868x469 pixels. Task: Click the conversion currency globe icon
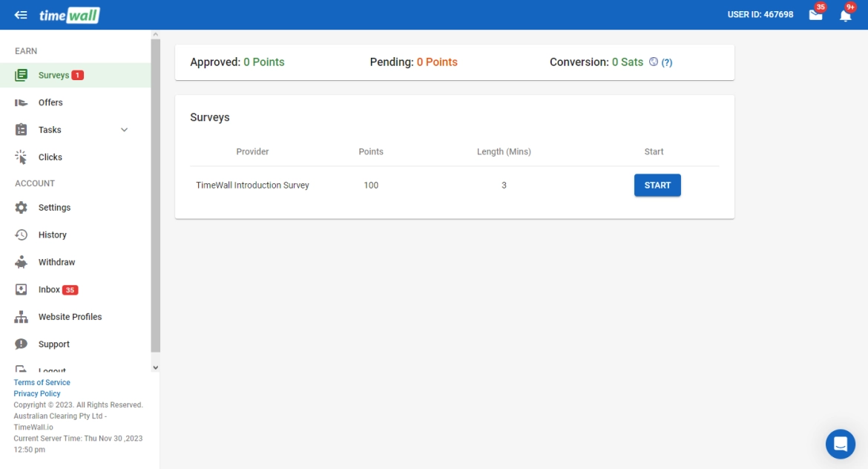point(654,62)
